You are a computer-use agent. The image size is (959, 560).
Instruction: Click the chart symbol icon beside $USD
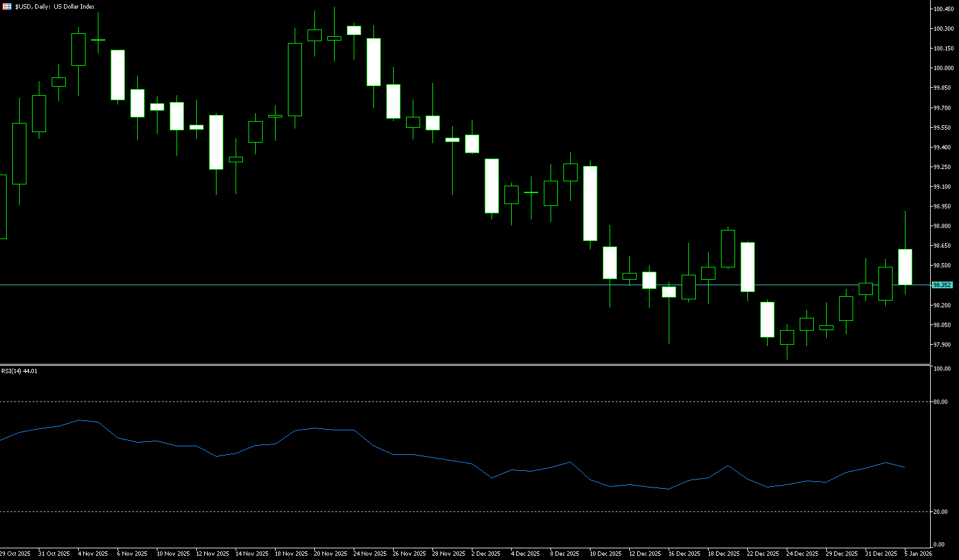tap(7, 6)
